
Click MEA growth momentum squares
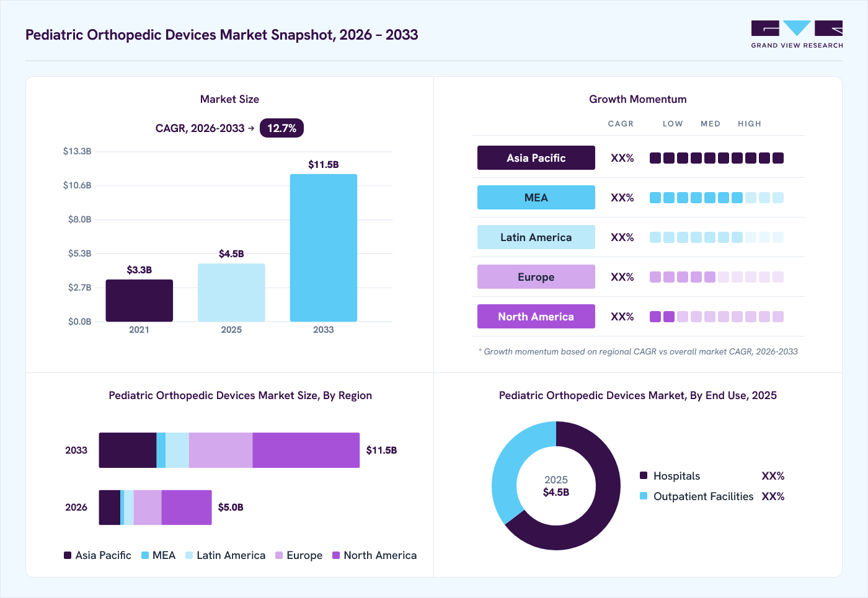717,198
